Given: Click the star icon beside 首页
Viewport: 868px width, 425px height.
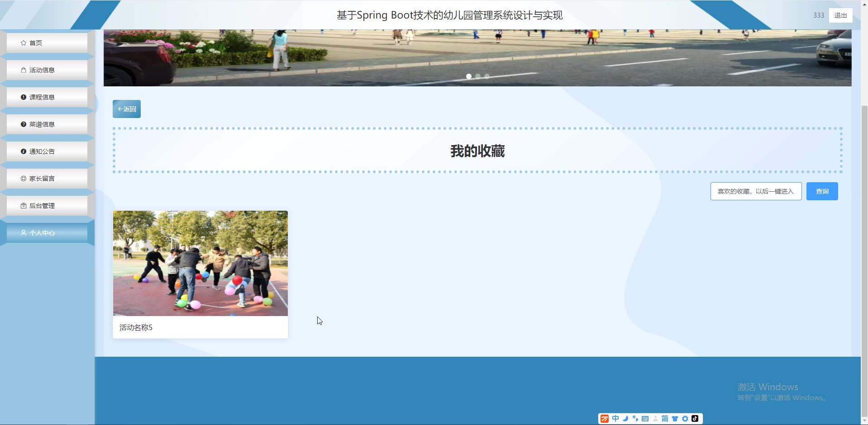Looking at the screenshot, I should (24, 43).
